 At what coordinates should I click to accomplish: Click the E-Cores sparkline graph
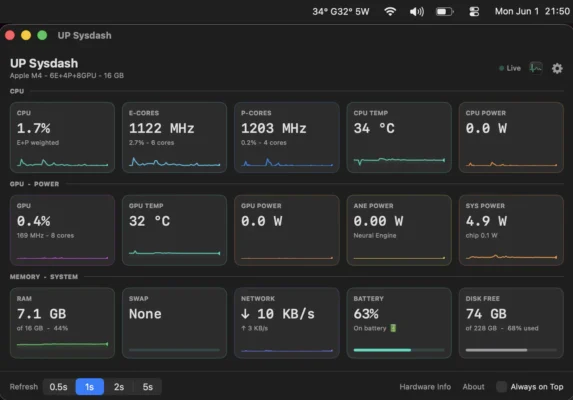point(175,162)
